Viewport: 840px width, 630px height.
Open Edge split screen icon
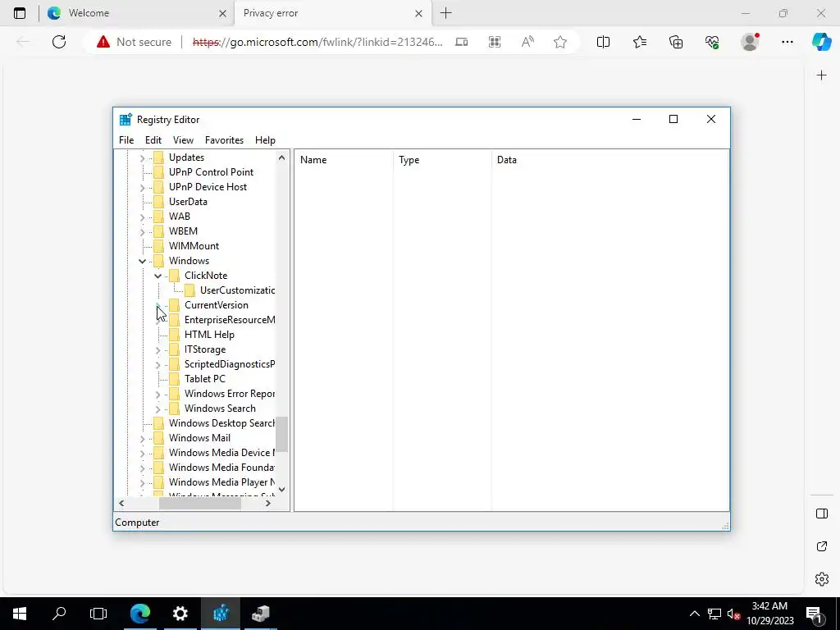pyautogui.click(x=603, y=42)
